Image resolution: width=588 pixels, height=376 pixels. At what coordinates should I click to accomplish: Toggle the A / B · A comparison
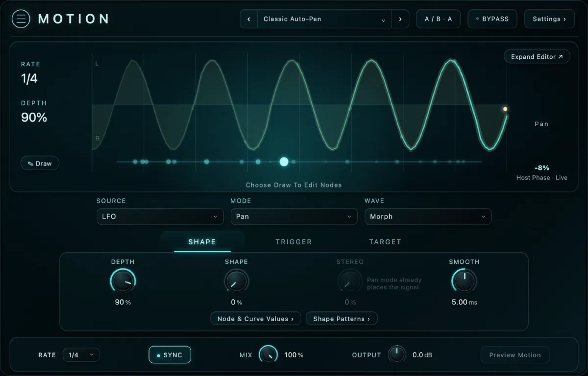point(438,19)
